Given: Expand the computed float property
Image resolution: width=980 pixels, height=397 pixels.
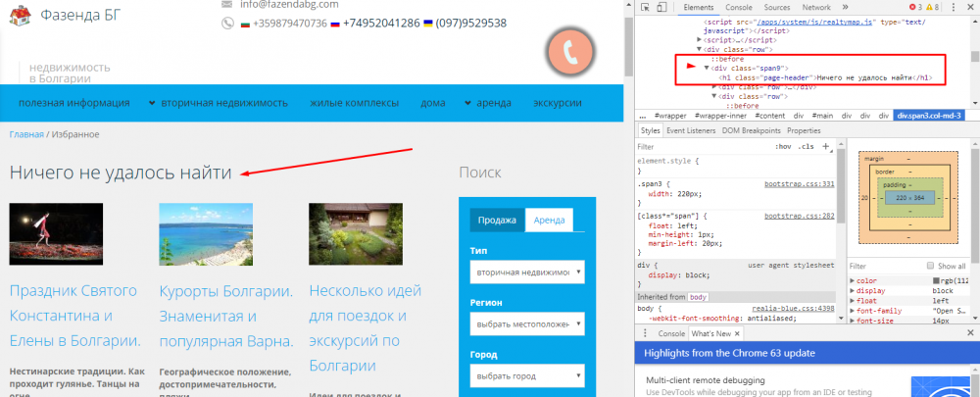Looking at the screenshot, I should (x=853, y=301).
